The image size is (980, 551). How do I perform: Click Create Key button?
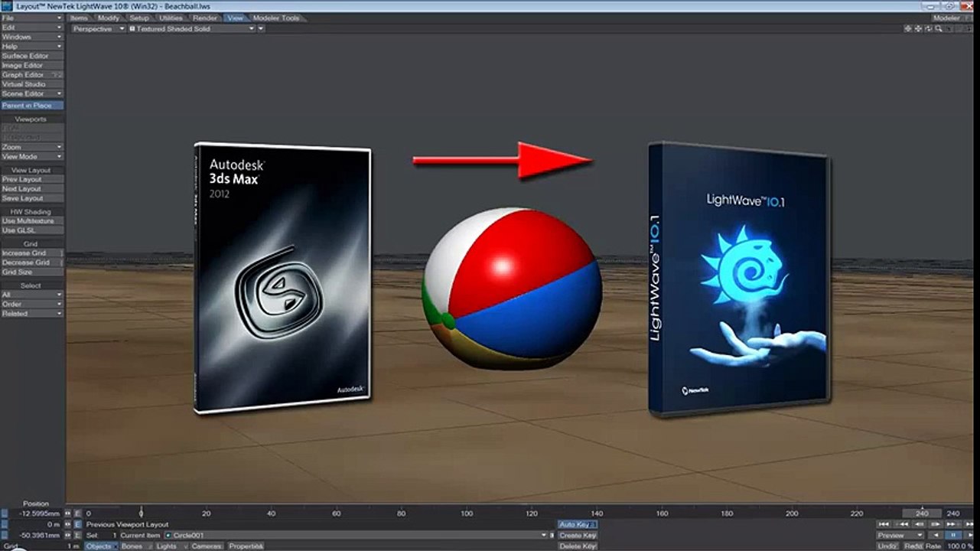pos(578,535)
